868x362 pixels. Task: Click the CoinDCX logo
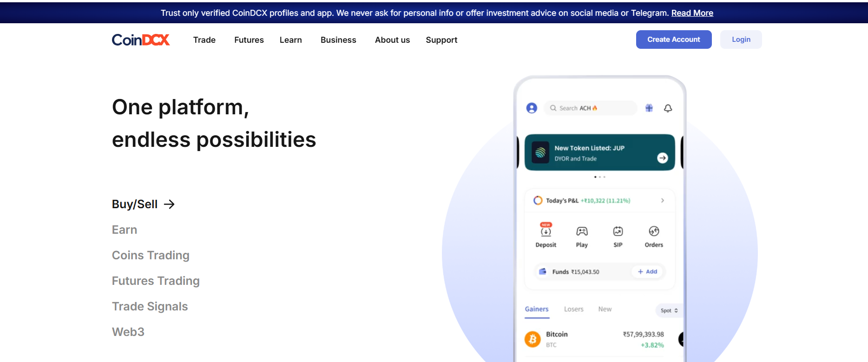(x=141, y=40)
